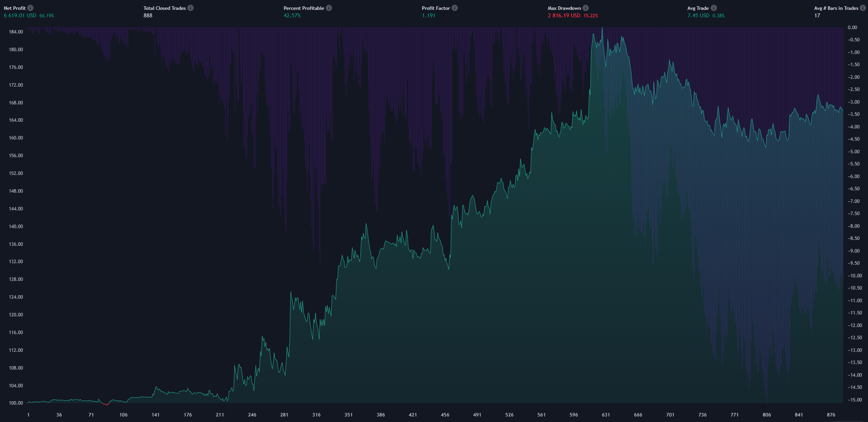The width and height of the screenshot is (868, 422).
Task: Show info for Profit Factor
Action: pos(455,8)
